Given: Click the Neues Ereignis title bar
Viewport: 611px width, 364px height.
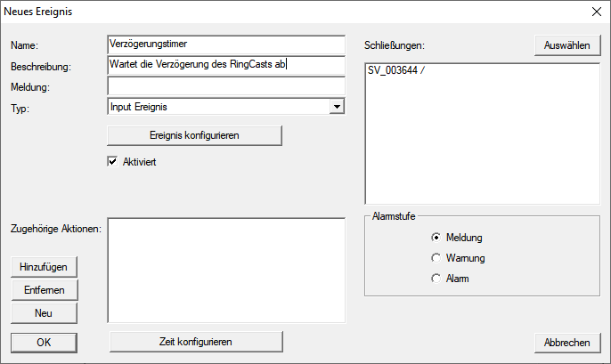Looking at the screenshot, I should [x=267, y=12].
